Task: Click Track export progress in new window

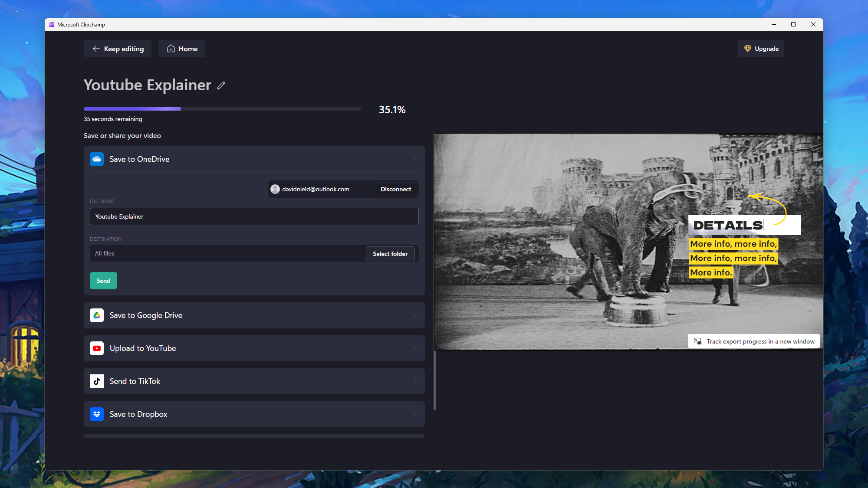Action: click(x=755, y=341)
